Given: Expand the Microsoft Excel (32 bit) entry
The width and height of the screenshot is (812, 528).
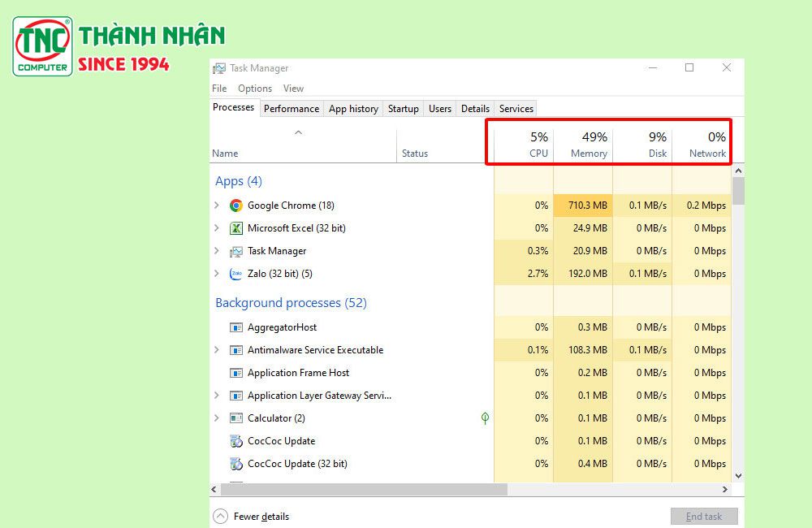Looking at the screenshot, I should (x=217, y=228).
